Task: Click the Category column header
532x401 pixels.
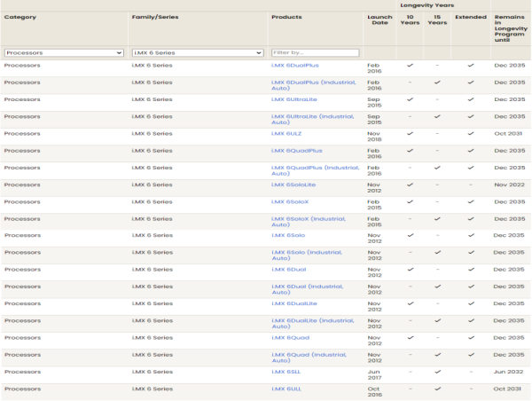Action: point(20,17)
